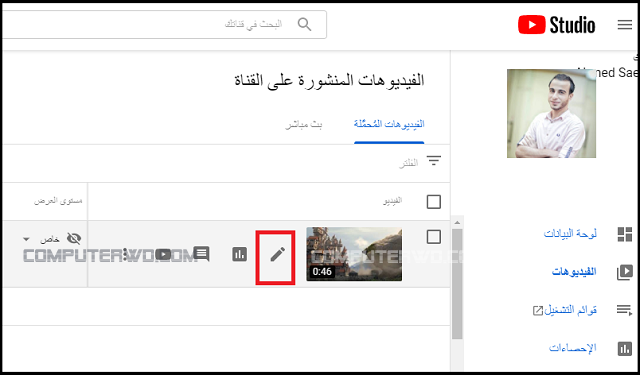The image size is (640, 375).
Task: Click the scrollbar up arrow
Action: (x=457, y=222)
